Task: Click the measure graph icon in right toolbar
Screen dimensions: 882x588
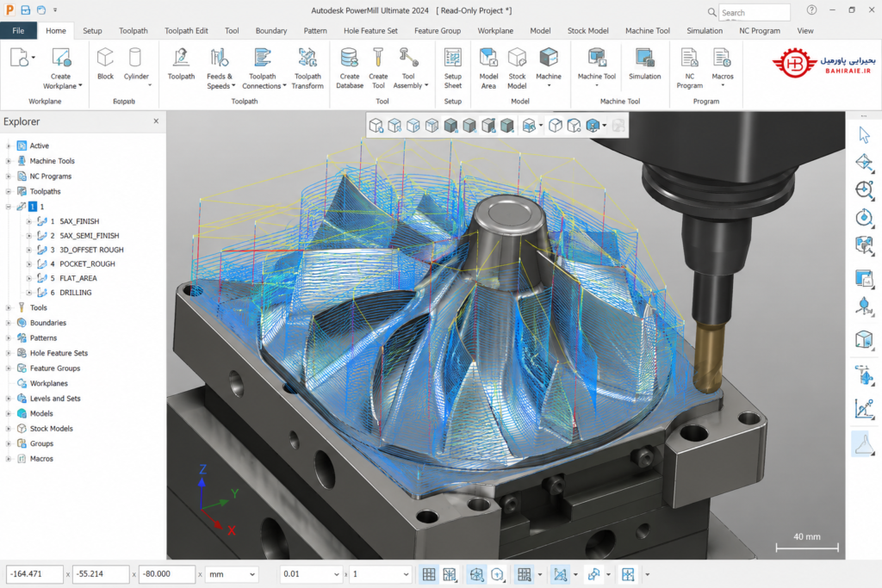Action: [864, 409]
